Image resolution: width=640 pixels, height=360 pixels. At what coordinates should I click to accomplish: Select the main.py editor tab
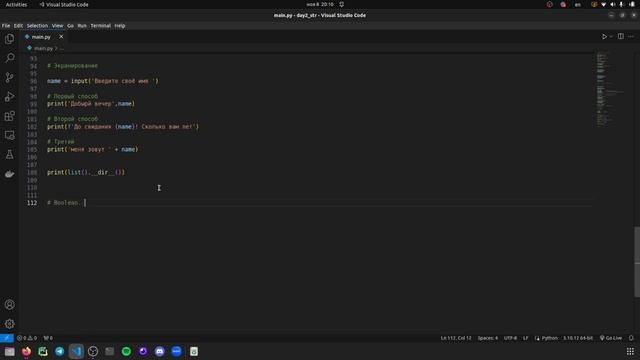coord(43,37)
